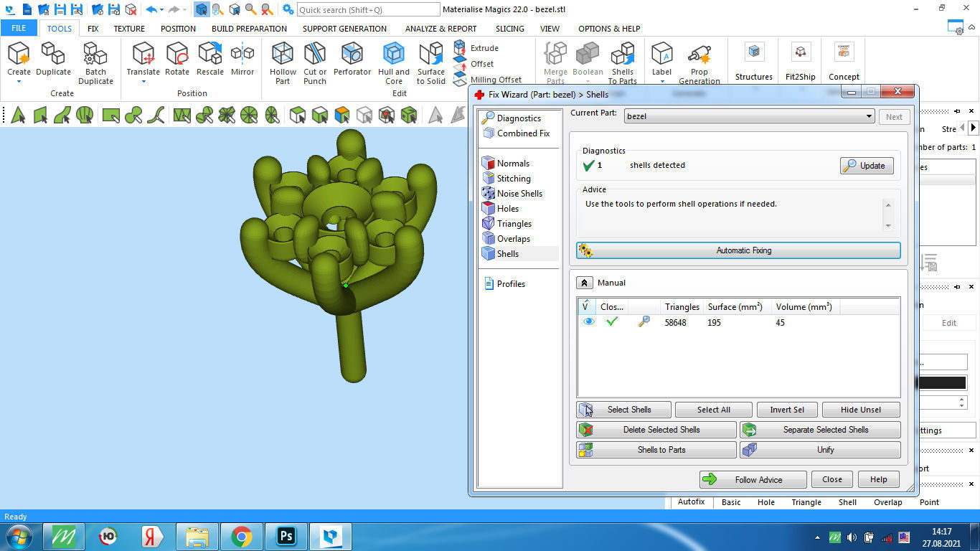Click the magnifier icon in the shell row

644,322
